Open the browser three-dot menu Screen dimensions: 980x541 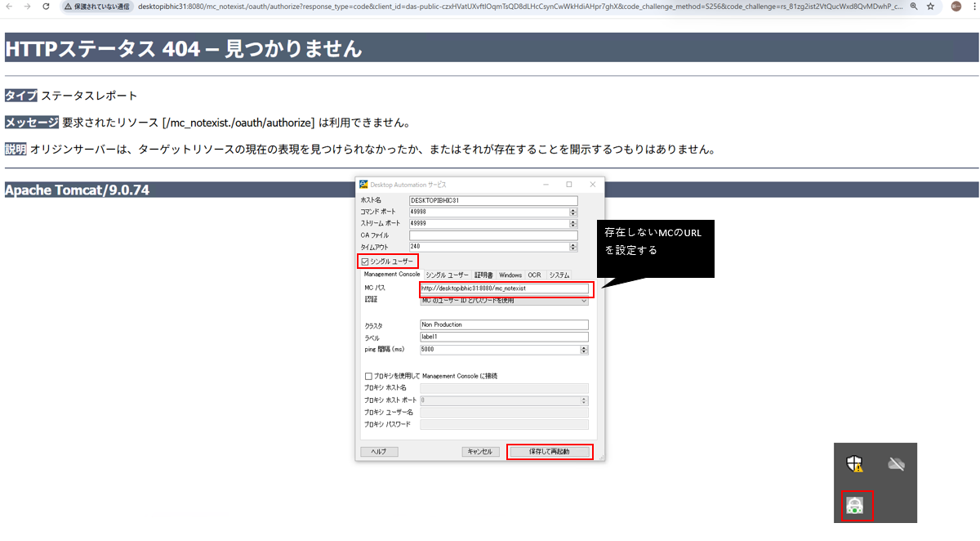pyautogui.click(x=974, y=6)
